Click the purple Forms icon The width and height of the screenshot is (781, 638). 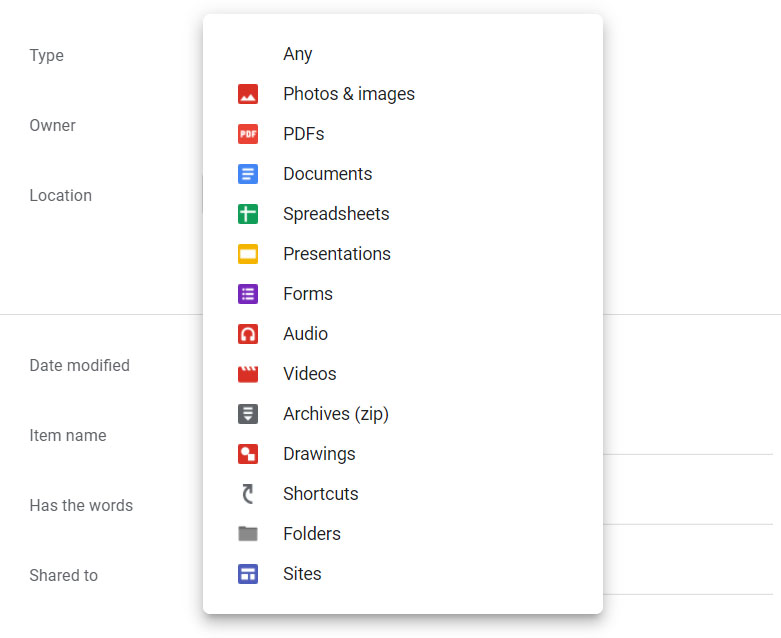tap(248, 294)
